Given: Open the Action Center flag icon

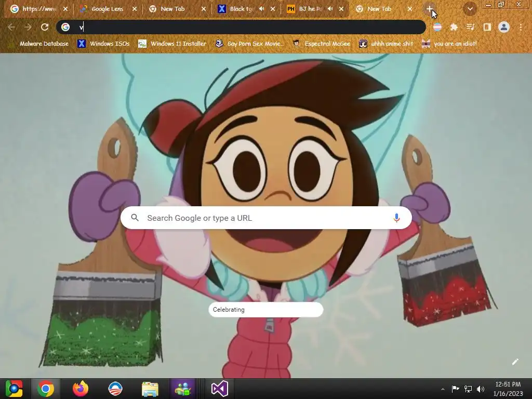Looking at the screenshot, I should (455, 389).
